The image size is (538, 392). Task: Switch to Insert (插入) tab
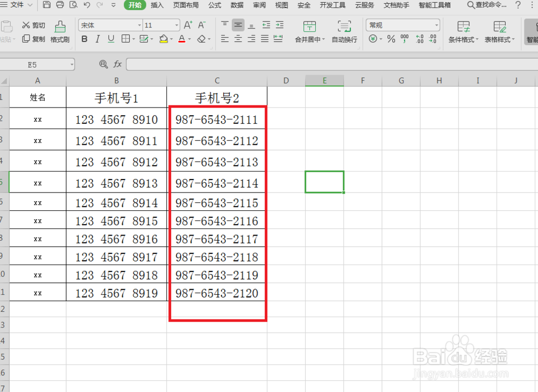[x=157, y=5]
